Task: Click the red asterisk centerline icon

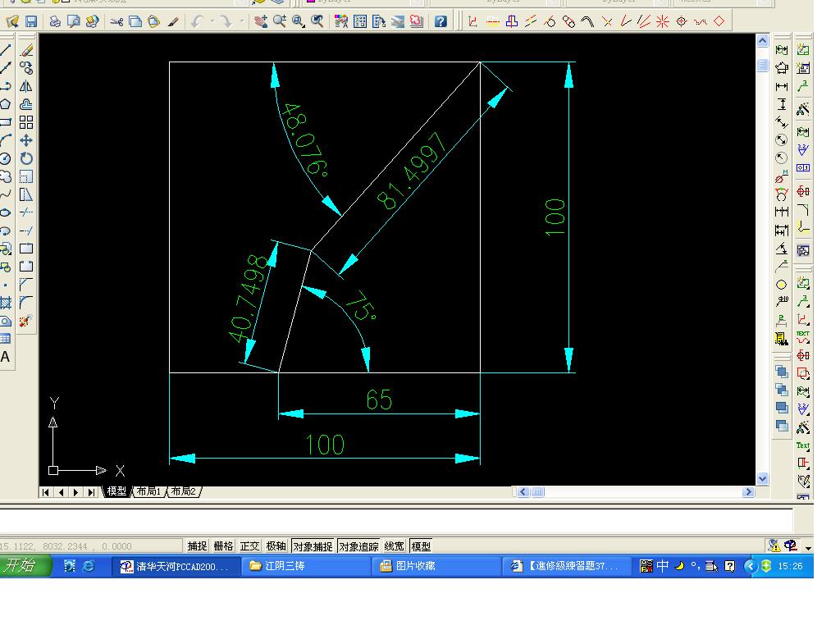Action: click(663, 21)
